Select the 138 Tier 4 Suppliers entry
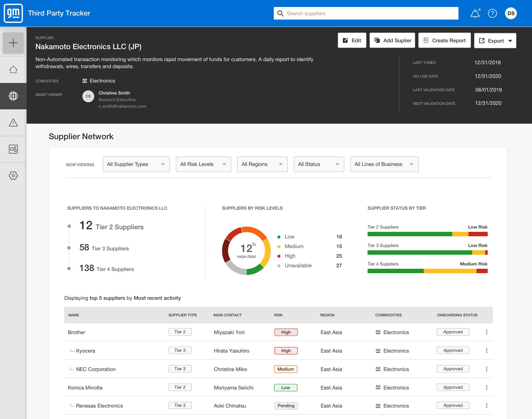This screenshot has width=532, height=419. tap(107, 268)
